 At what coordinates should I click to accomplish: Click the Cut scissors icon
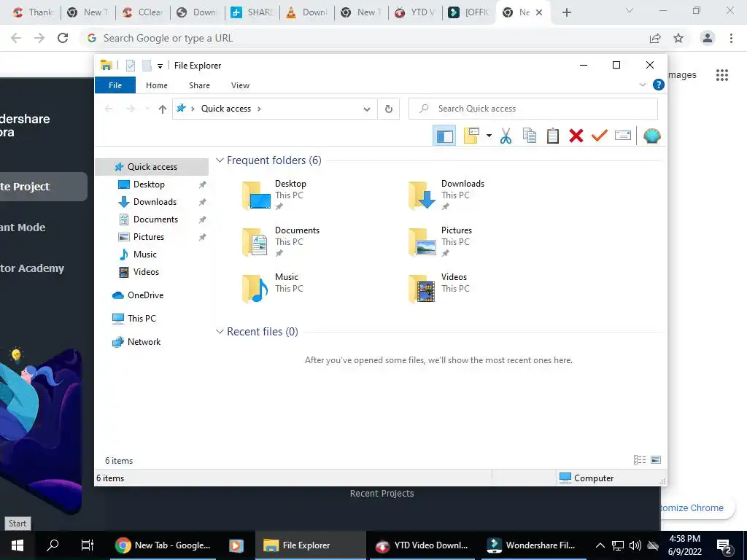(506, 136)
